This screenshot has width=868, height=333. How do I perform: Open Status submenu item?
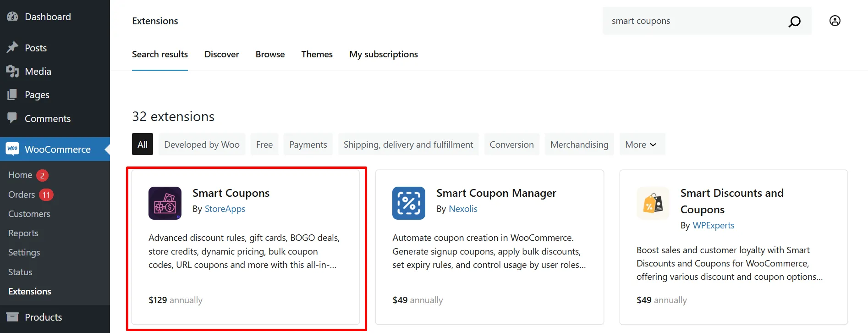pyautogui.click(x=20, y=272)
